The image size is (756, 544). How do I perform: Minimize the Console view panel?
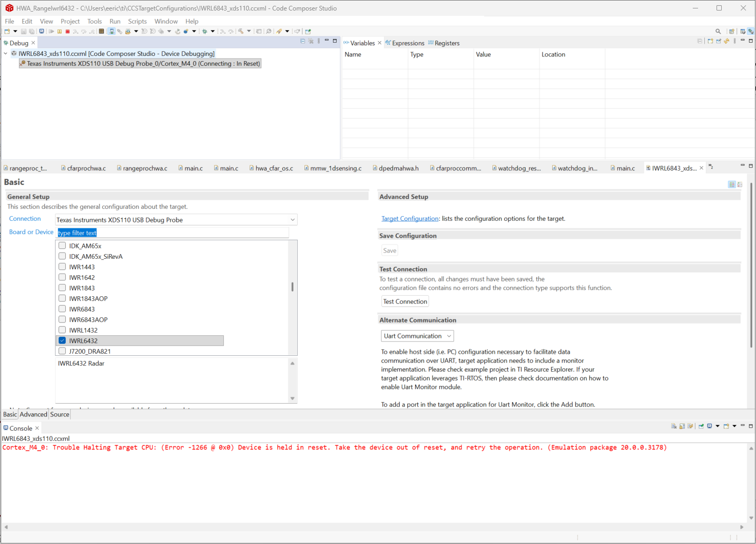point(743,426)
